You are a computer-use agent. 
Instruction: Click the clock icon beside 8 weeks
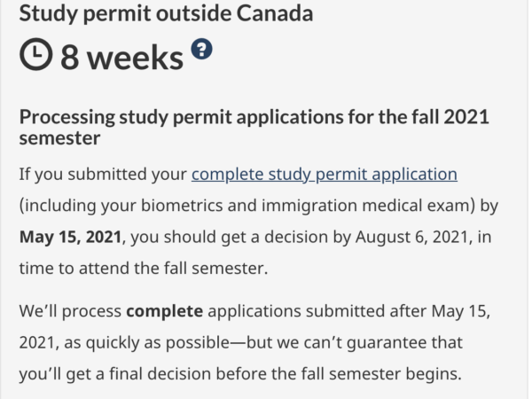tap(36, 54)
